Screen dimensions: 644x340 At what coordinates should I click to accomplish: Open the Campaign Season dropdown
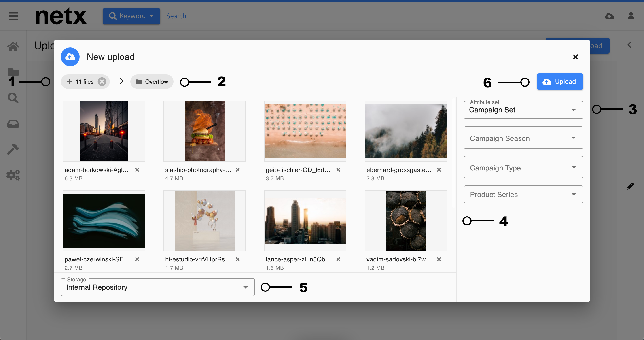523,138
